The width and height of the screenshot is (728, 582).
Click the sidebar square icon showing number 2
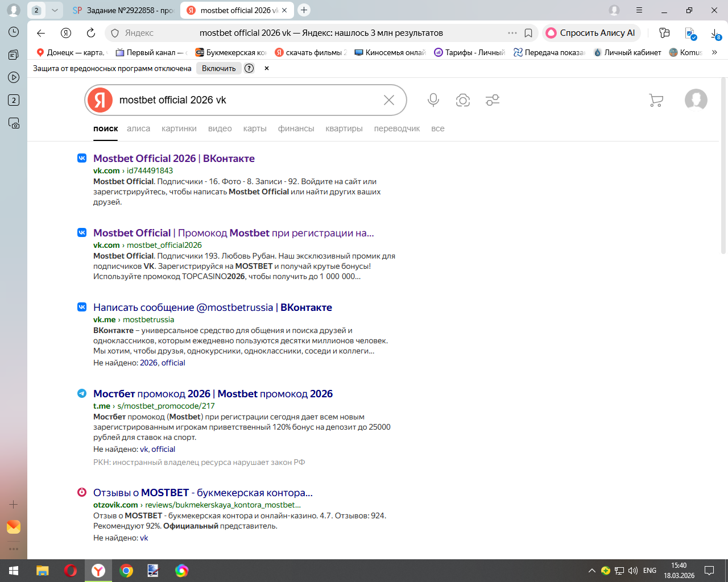pos(14,100)
